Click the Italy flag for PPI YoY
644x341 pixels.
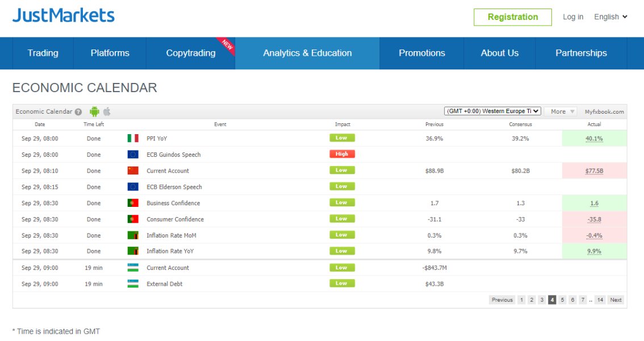[133, 138]
